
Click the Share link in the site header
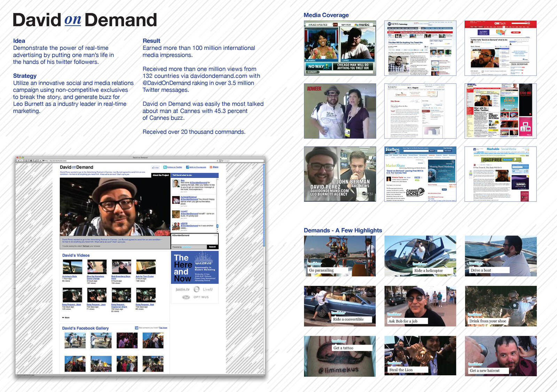click(215, 167)
